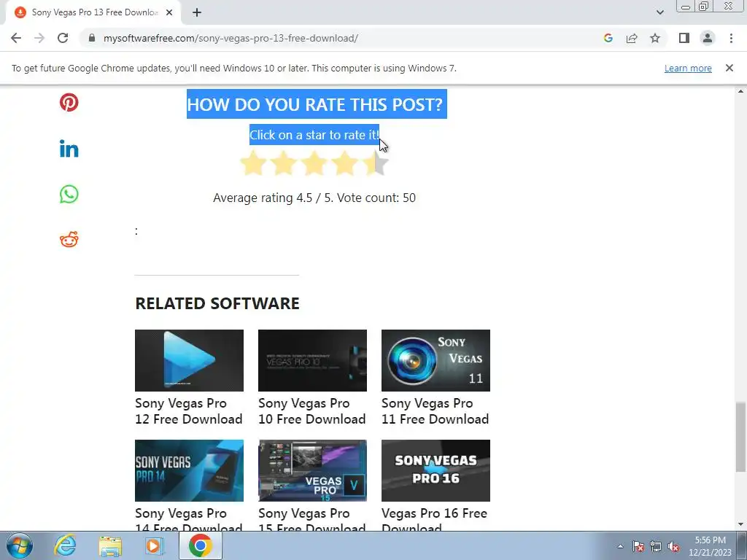Expand the tab search dropdown arrow
The width and height of the screenshot is (747, 560).
[x=659, y=12]
